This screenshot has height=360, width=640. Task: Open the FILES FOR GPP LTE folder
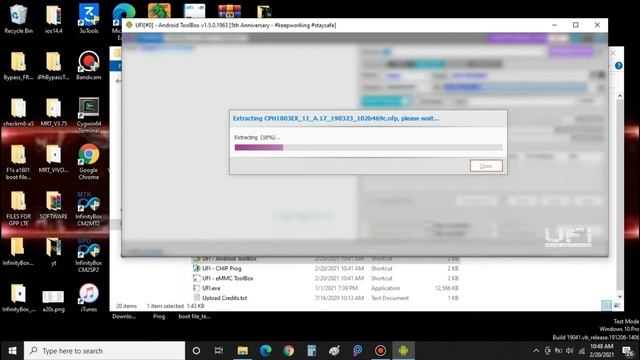(x=18, y=208)
